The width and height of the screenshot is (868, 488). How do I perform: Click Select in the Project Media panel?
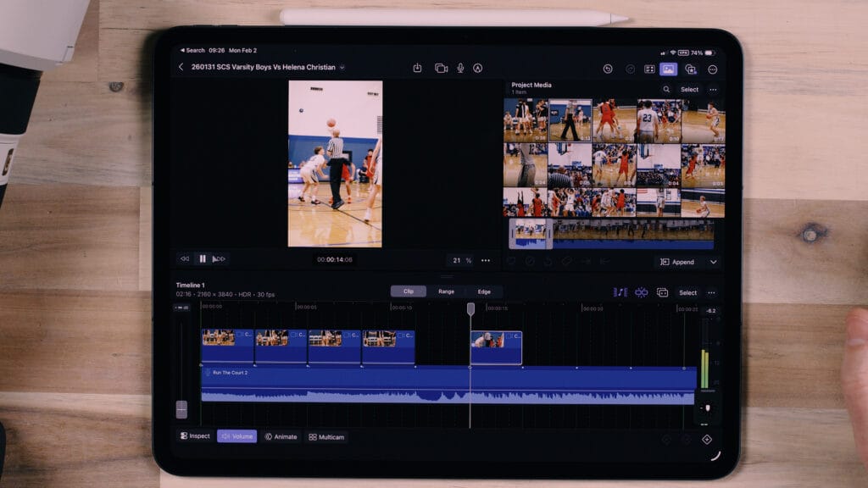coord(689,90)
